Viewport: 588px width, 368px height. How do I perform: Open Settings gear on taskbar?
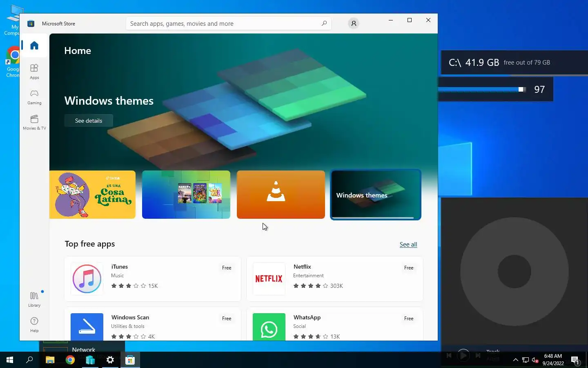click(110, 360)
